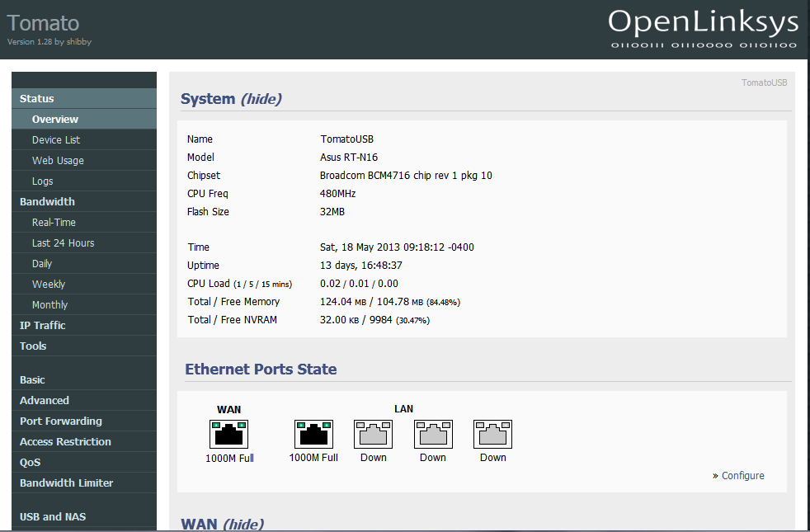Click the Name value TomatoUSB in System table

346,139
